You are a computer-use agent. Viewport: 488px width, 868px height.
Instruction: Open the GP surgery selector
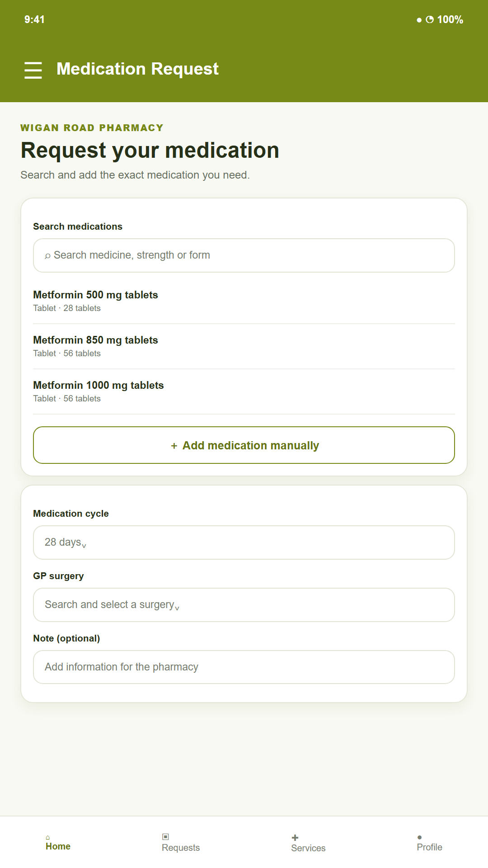(244, 605)
